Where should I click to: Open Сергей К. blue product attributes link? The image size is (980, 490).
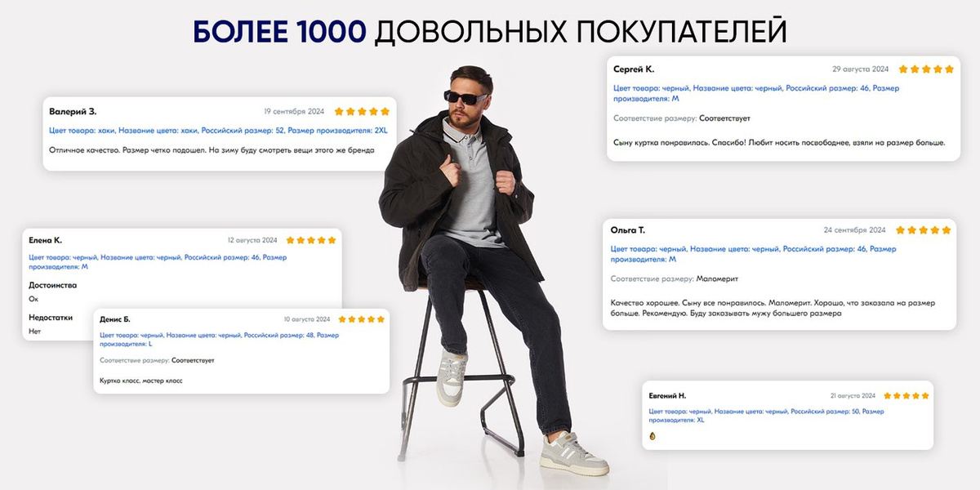click(756, 93)
